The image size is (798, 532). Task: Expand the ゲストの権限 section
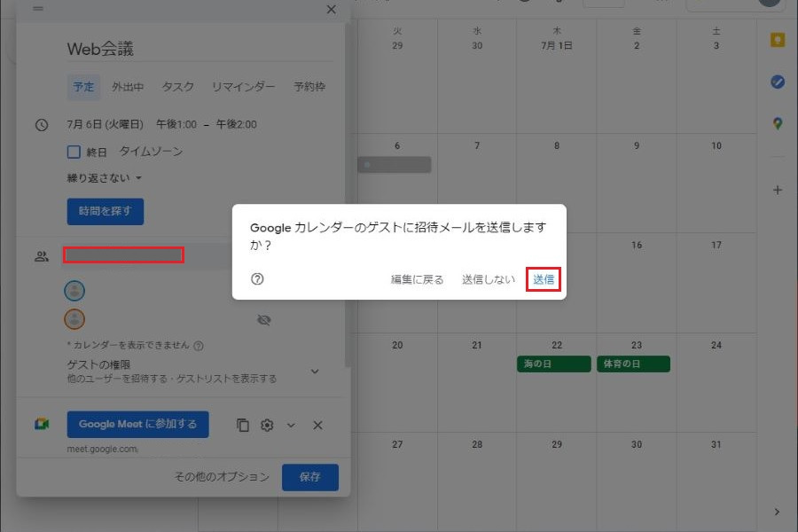pos(314,372)
